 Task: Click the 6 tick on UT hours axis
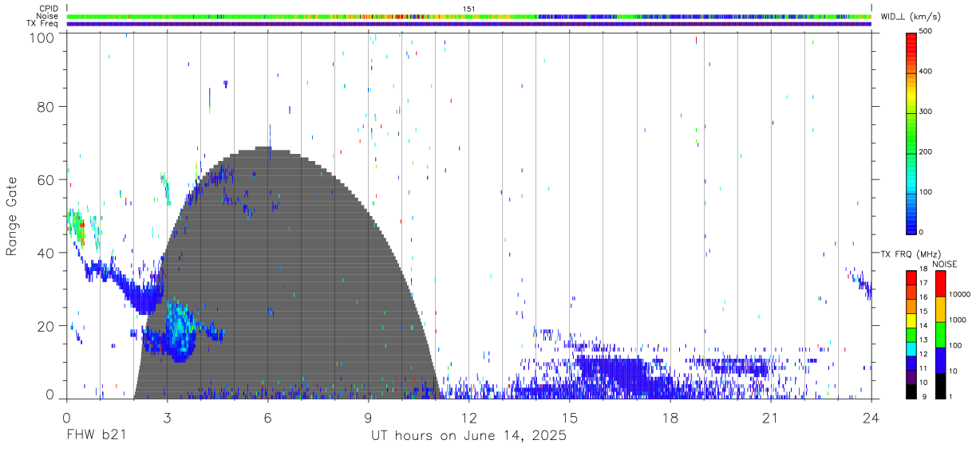pos(267,417)
